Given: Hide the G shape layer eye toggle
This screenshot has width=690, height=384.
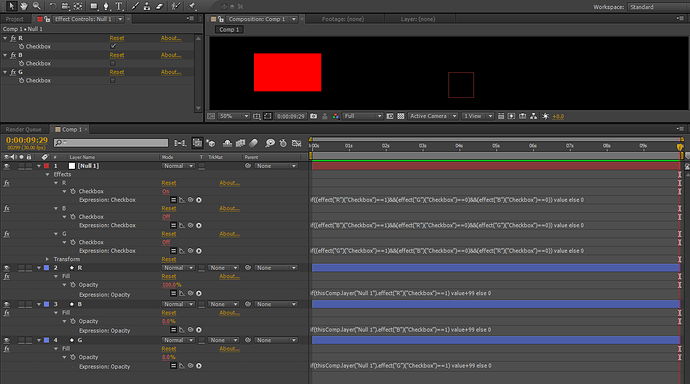Looking at the screenshot, I should point(7,340).
